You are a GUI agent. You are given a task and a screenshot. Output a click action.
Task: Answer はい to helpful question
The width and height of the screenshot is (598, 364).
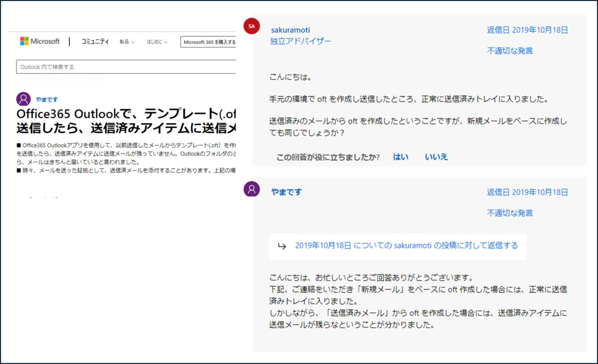(401, 157)
